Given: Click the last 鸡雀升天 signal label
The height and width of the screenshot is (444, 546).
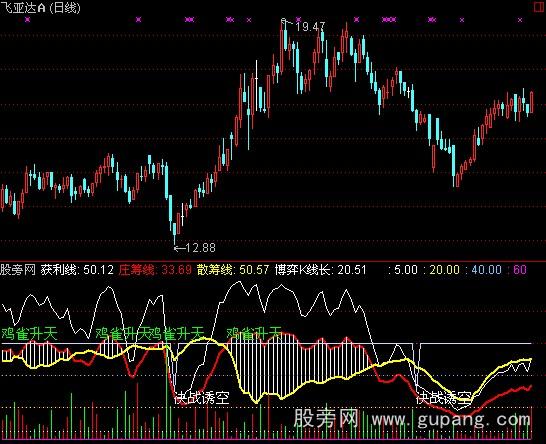Looking at the screenshot, I should point(254,333).
